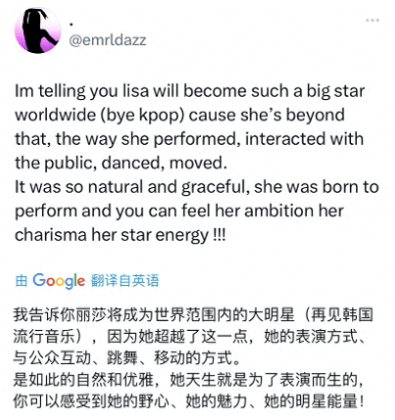Screen dimensions: 395x420
Task: Open the @emrldazz profile handle
Action: pyautogui.click(x=107, y=40)
